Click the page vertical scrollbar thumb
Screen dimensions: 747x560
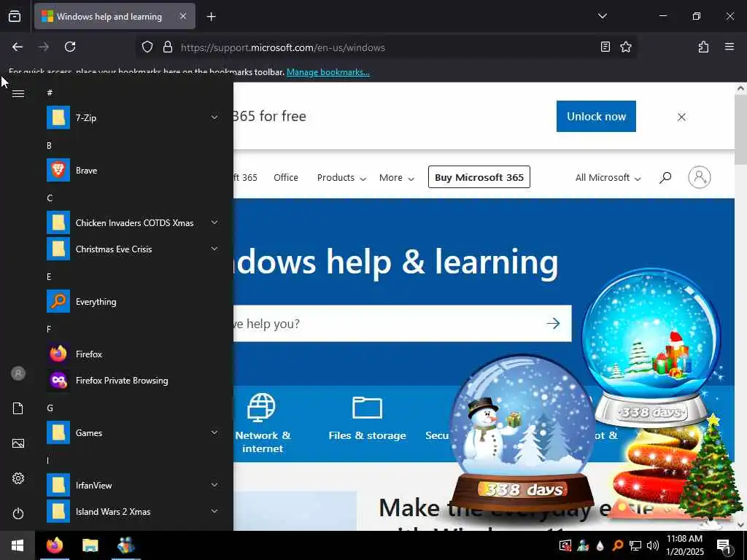[x=740, y=129]
